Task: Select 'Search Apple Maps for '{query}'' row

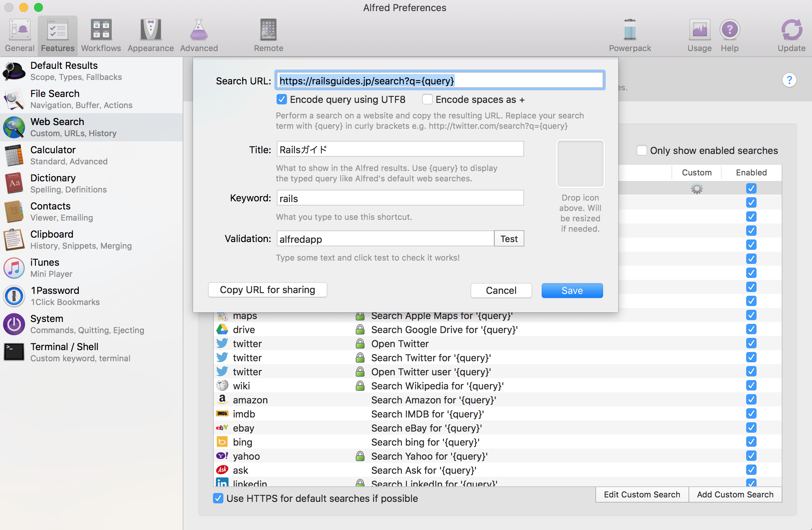Action: 498,317
